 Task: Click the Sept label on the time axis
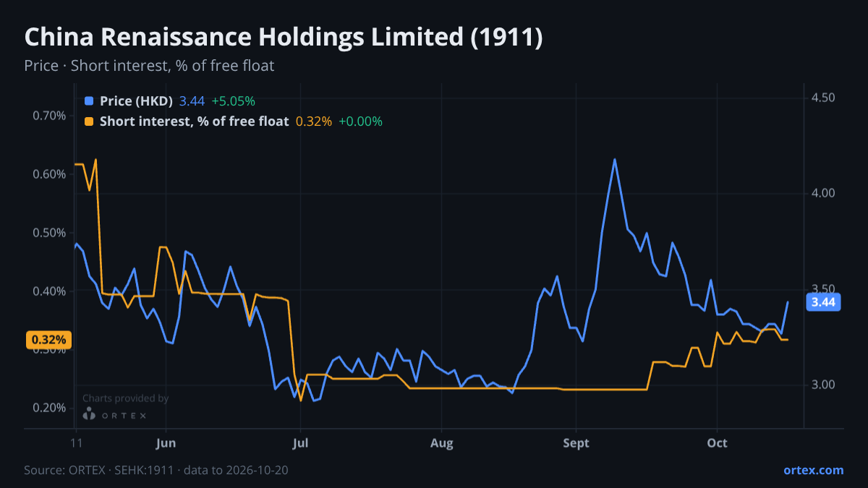click(576, 443)
